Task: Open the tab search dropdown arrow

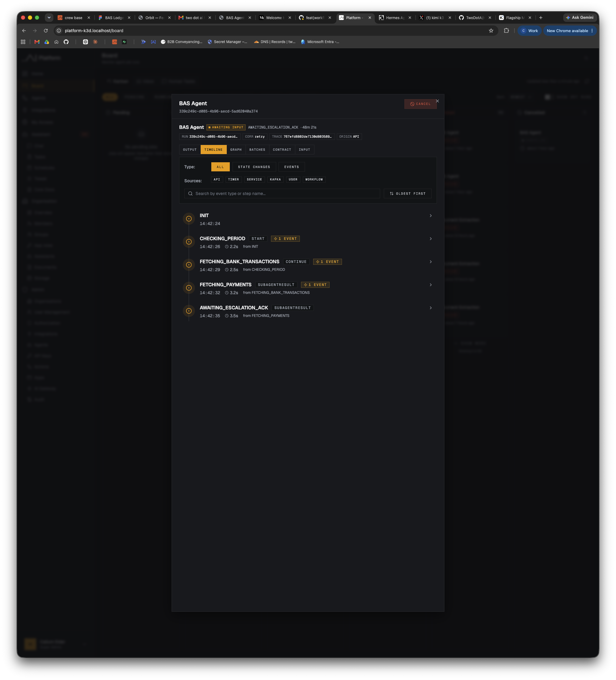Action: 49,18
